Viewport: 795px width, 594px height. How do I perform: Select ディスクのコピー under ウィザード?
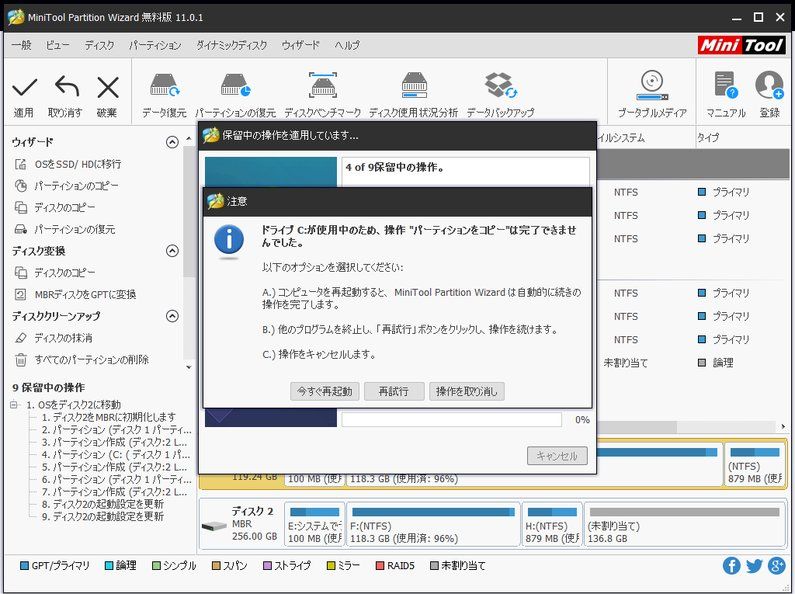pos(64,208)
